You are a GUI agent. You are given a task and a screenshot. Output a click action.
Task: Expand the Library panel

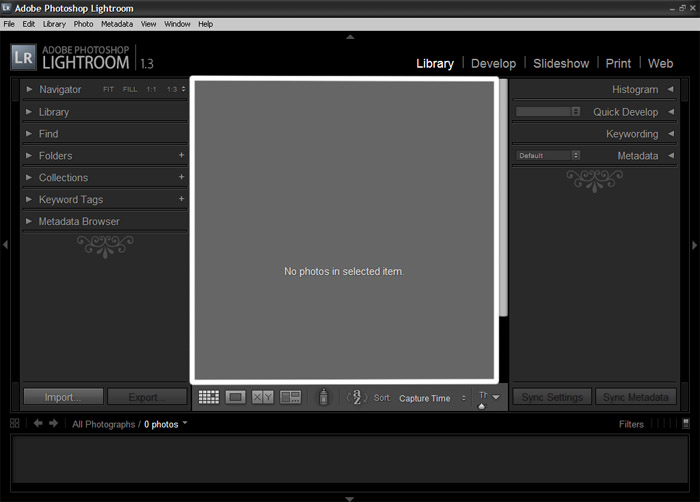pyautogui.click(x=29, y=111)
